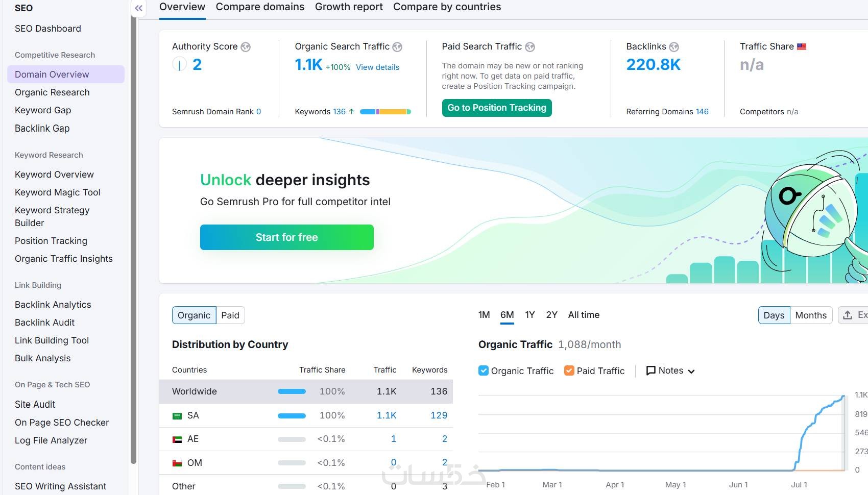The height and width of the screenshot is (495, 868).
Task: Click the Worldwide traffic share bar
Action: (x=292, y=391)
